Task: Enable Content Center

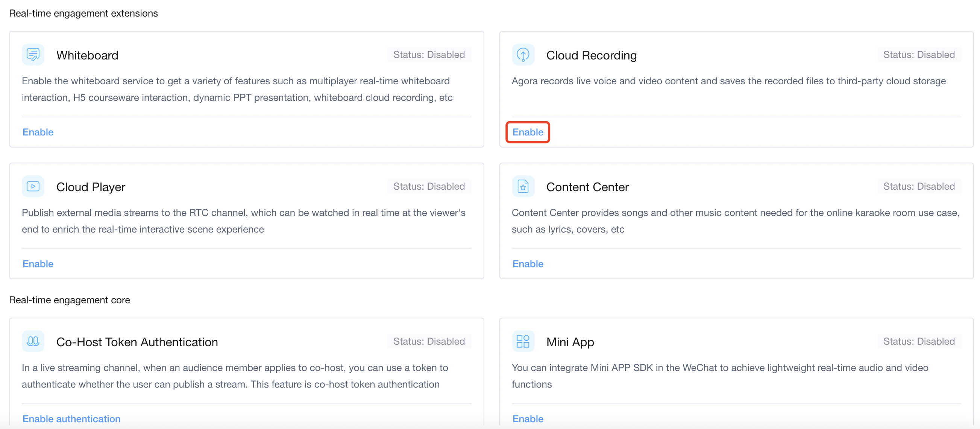Action: (528, 264)
